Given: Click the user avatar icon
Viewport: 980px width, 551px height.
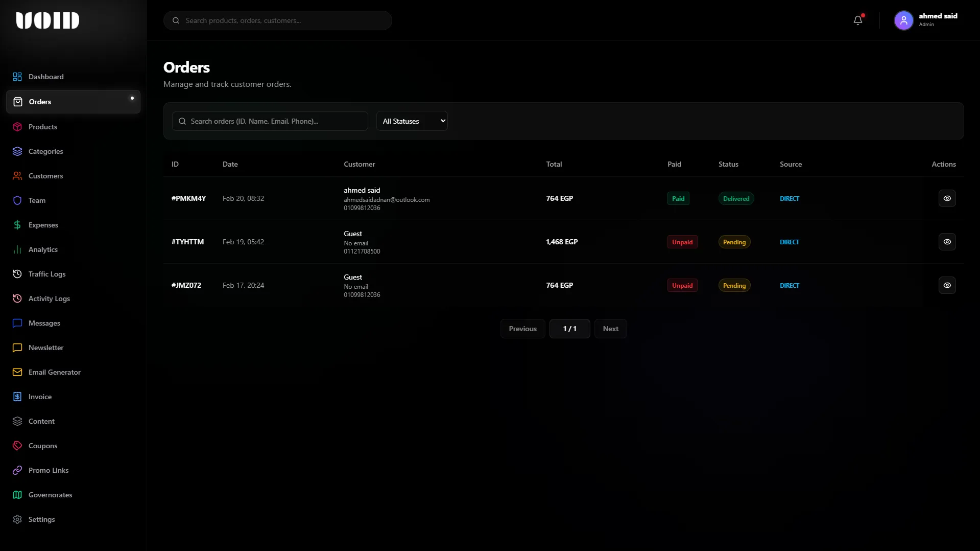Looking at the screenshot, I should click(903, 20).
